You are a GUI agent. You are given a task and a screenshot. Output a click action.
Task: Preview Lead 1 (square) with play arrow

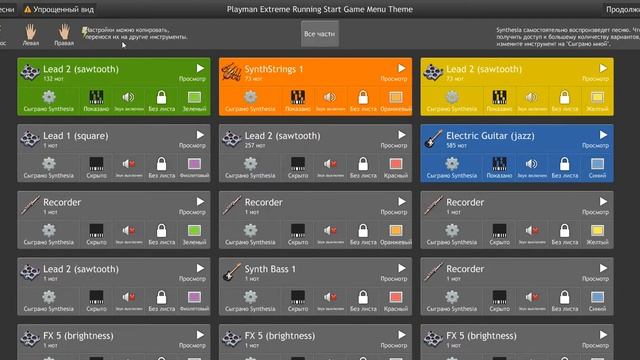click(200, 135)
